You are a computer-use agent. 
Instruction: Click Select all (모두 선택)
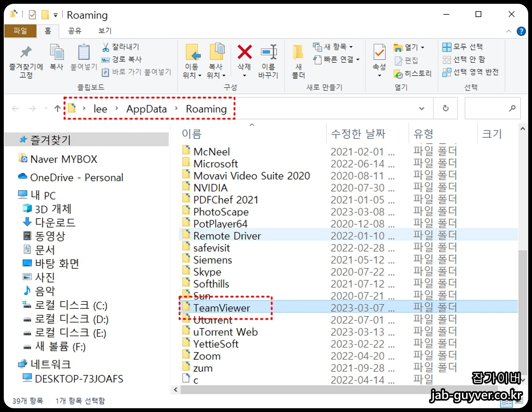[462, 47]
